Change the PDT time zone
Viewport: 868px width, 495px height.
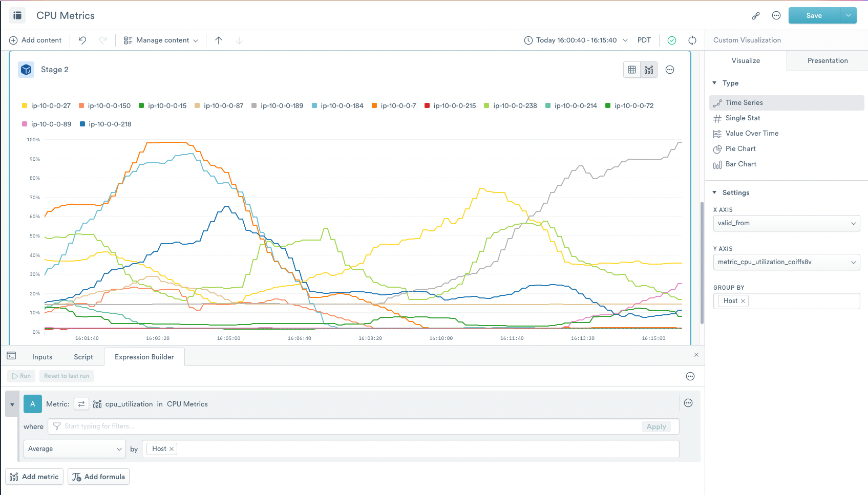644,40
